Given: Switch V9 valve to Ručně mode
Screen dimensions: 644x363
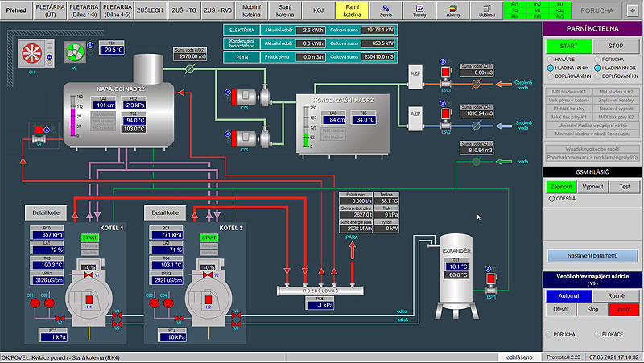Looking at the screenshot, I should 616,295.
